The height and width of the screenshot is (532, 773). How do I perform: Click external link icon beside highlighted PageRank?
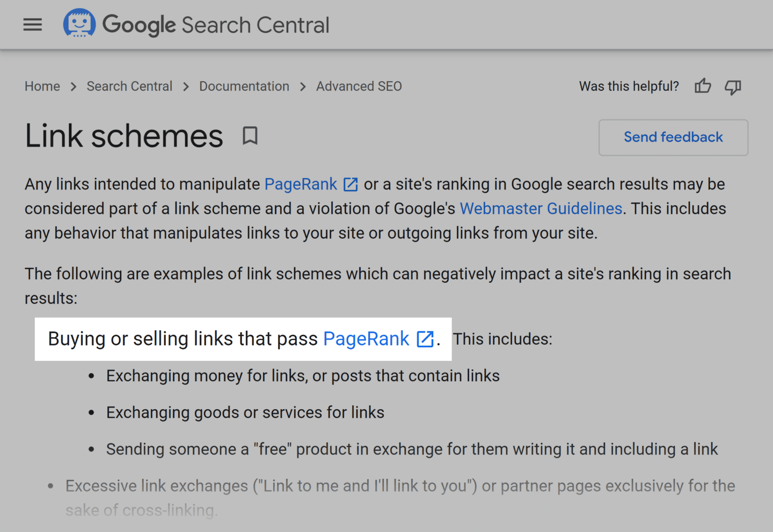pyautogui.click(x=425, y=339)
